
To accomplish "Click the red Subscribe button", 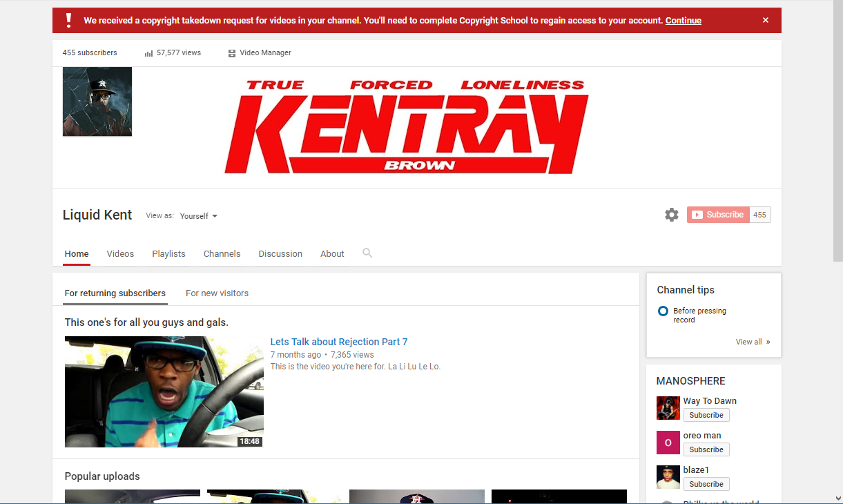I will click(718, 215).
